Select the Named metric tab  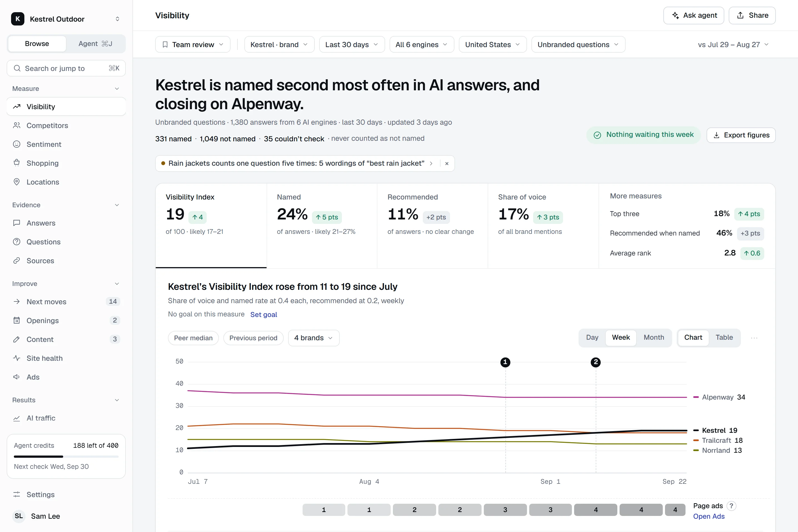coord(322,226)
